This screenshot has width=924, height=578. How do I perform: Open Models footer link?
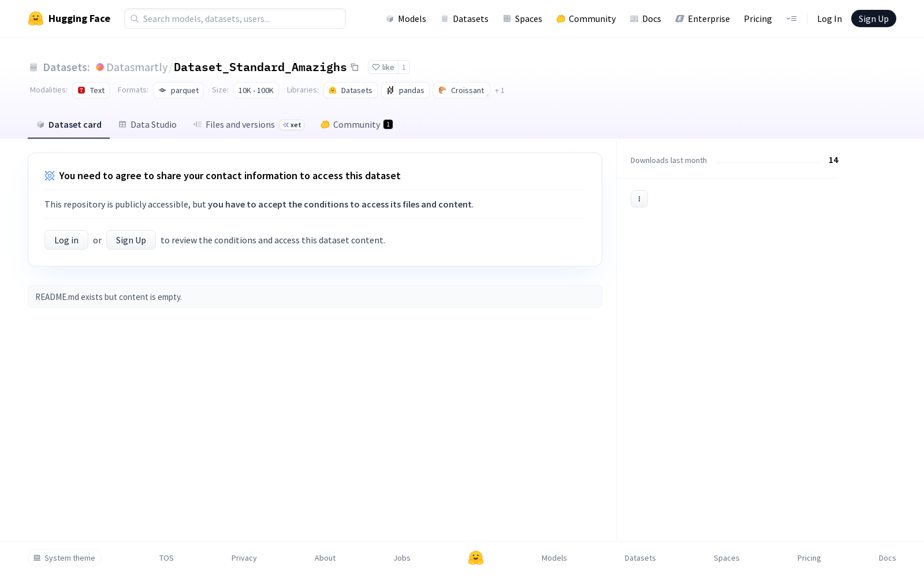coord(554,558)
